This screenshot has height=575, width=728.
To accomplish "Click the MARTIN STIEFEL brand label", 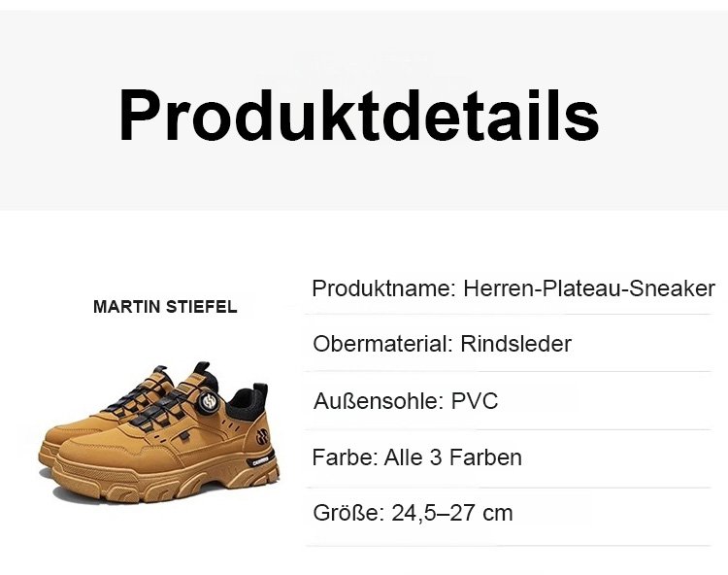I will 165,307.
